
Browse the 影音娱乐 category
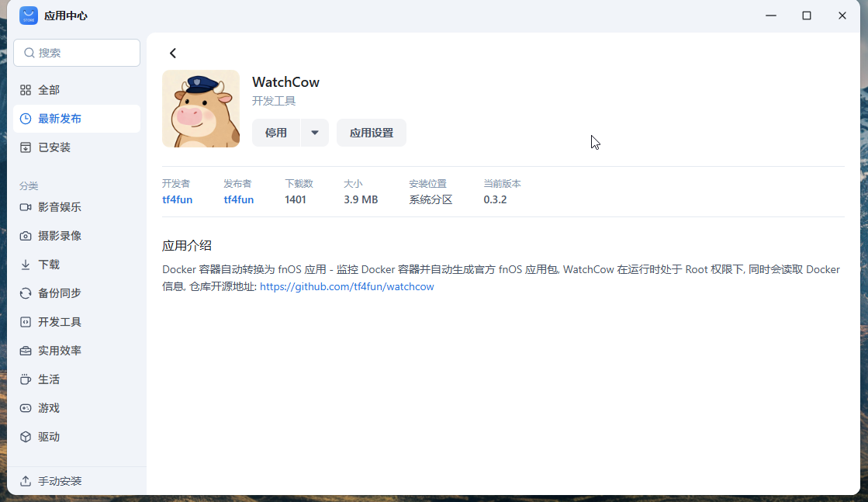coord(77,207)
